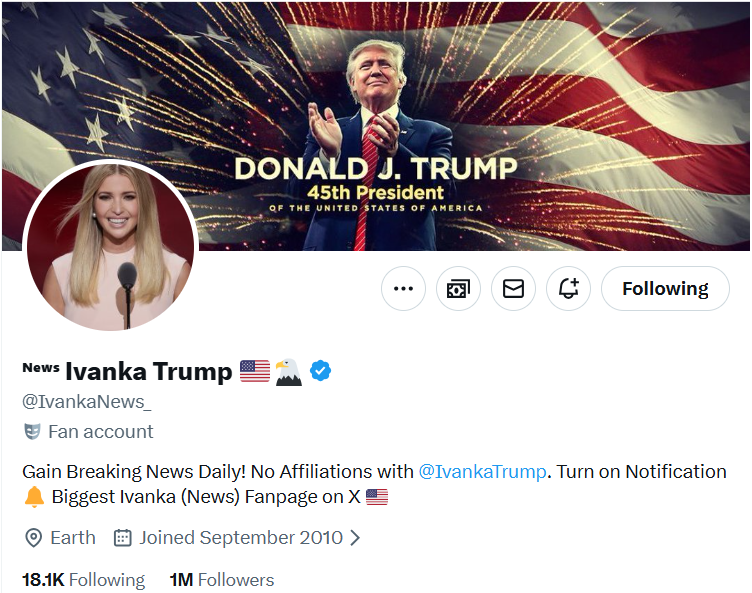Viewport: 752px width, 593px height.
Task: Click the money tip icon button
Action: [x=459, y=289]
